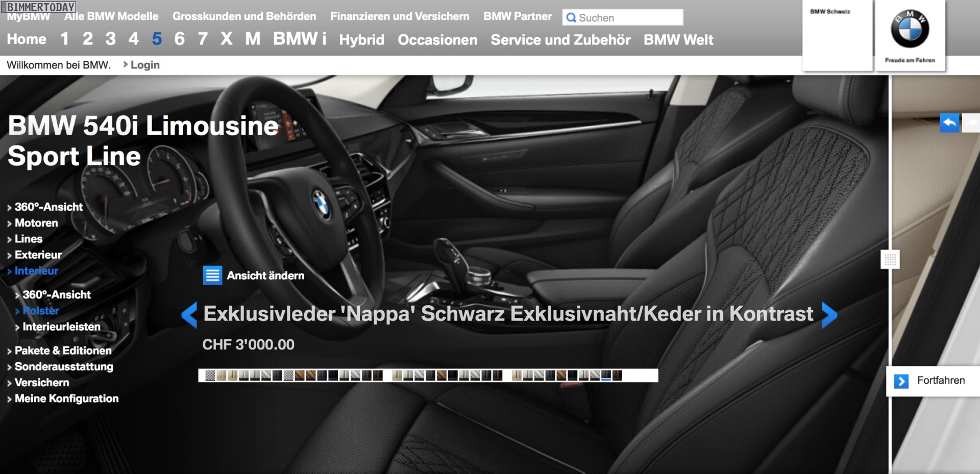This screenshot has height=474, width=980.
Task: Click the grey redo arrow icon
Action: (x=971, y=123)
